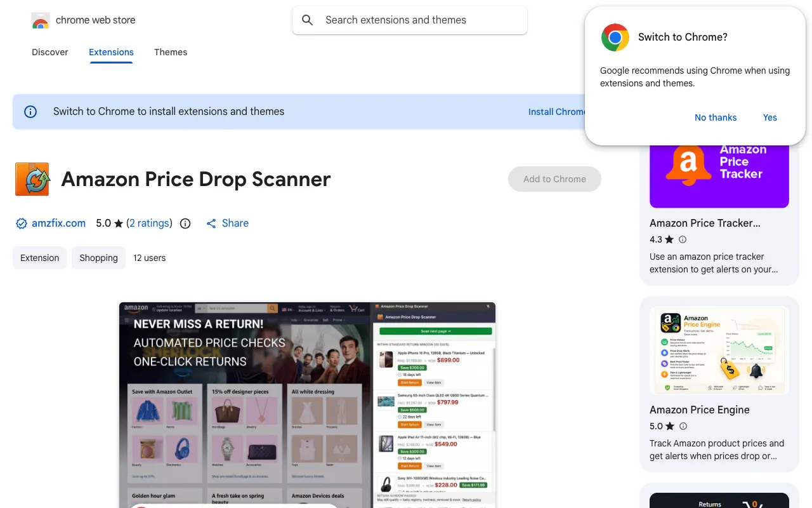Click the 12 users text
812x508 pixels.
[x=149, y=258]
